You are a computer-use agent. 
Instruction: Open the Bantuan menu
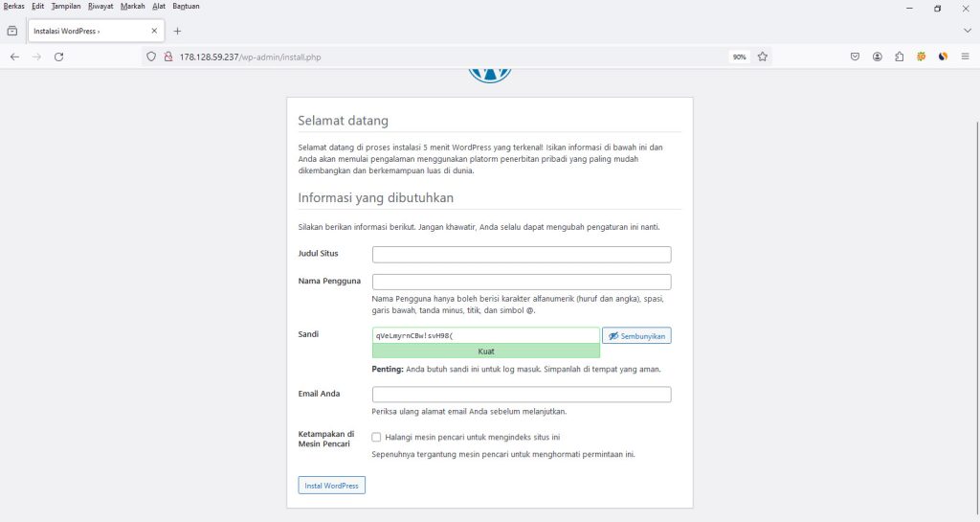click(186, 7)
